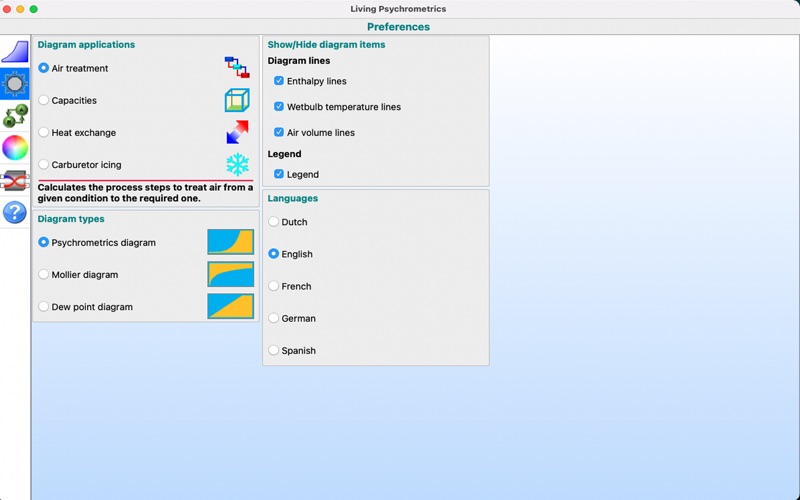Open the heat exchanger crossflow sidebar icon

click(15, 180)
